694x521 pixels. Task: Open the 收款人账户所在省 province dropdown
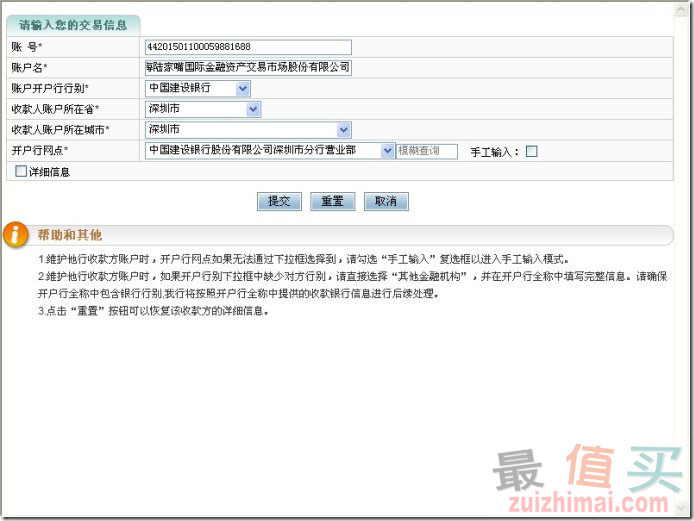(x=203, y=109)
